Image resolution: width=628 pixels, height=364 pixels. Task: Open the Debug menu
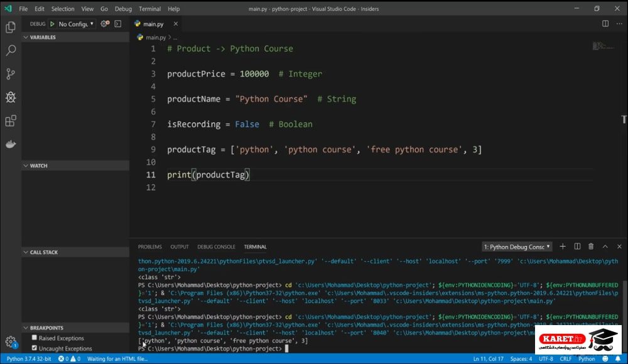(123, 8)
